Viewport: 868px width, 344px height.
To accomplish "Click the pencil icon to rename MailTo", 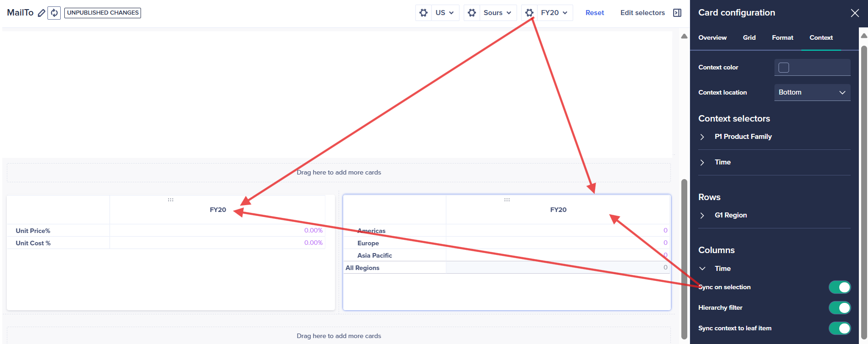I will click(x=42, y=13).
